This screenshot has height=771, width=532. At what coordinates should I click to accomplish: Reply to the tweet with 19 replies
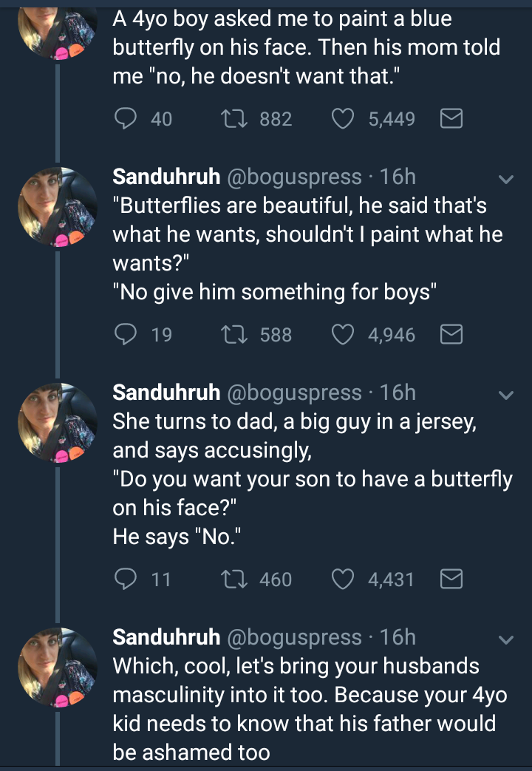click(x=128, y=335)
